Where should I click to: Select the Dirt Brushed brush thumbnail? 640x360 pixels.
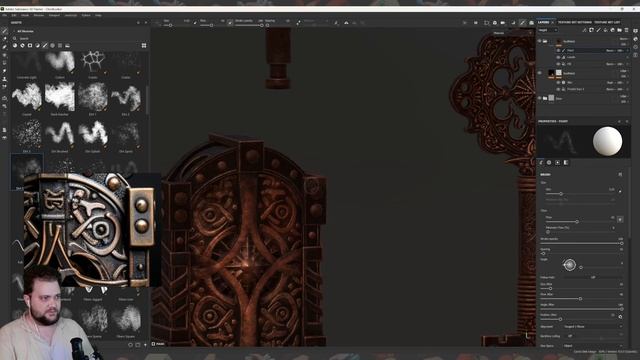(60, 133)
